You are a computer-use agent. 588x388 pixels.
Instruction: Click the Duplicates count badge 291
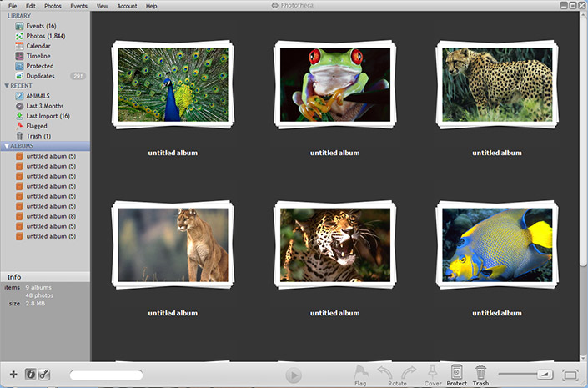click(x=78, y=76)
